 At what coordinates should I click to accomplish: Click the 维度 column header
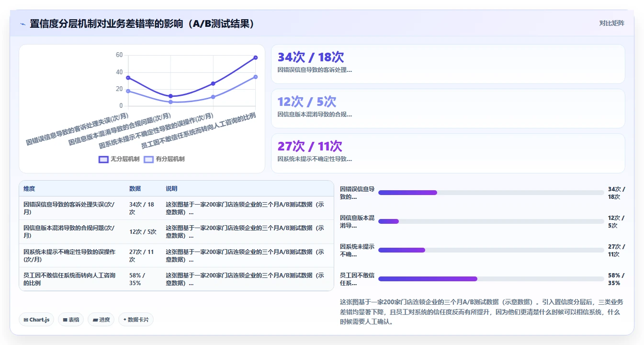click(29, 189)
